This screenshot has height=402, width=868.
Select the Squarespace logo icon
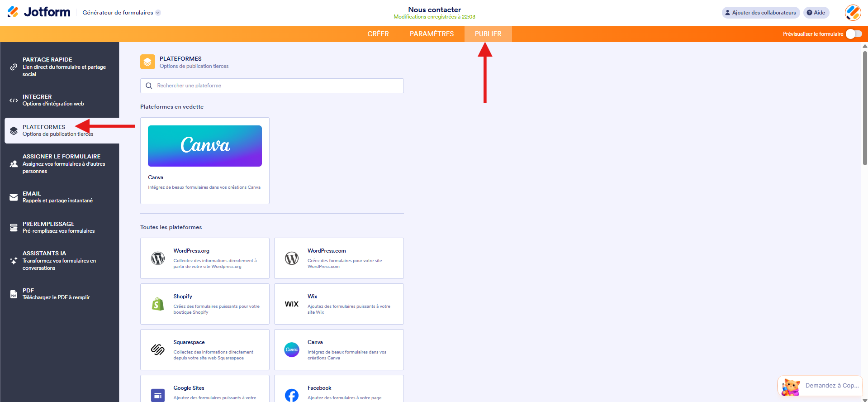pos(158,350)
